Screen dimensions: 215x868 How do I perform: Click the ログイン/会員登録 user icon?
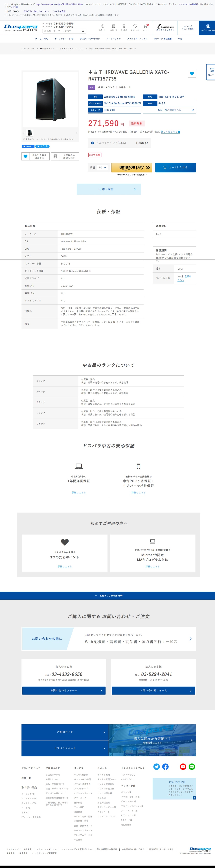point(208,28)
